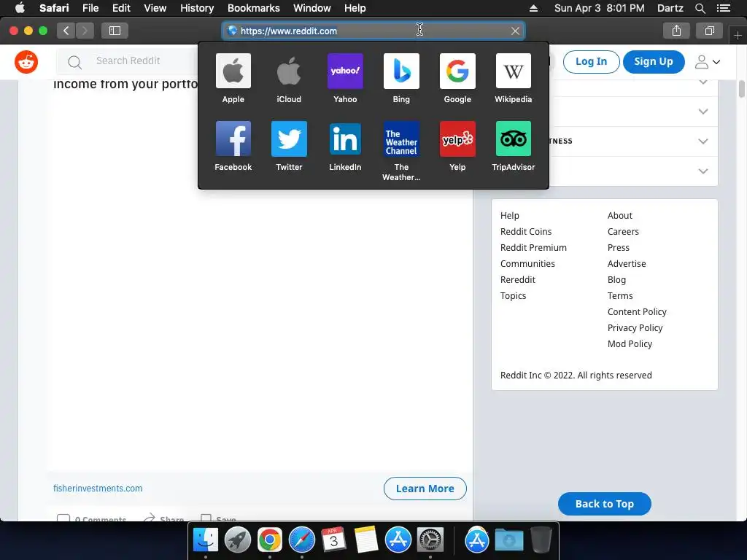The width and height of the screenshot is (747, 560).
Task: Open the Trash in the Dock
Action: coord(541,540)
